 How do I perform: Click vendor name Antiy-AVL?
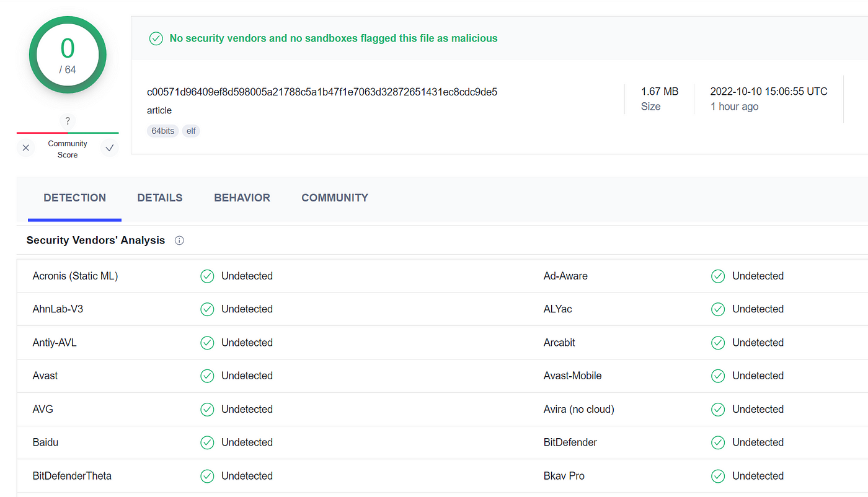point(55,343)
